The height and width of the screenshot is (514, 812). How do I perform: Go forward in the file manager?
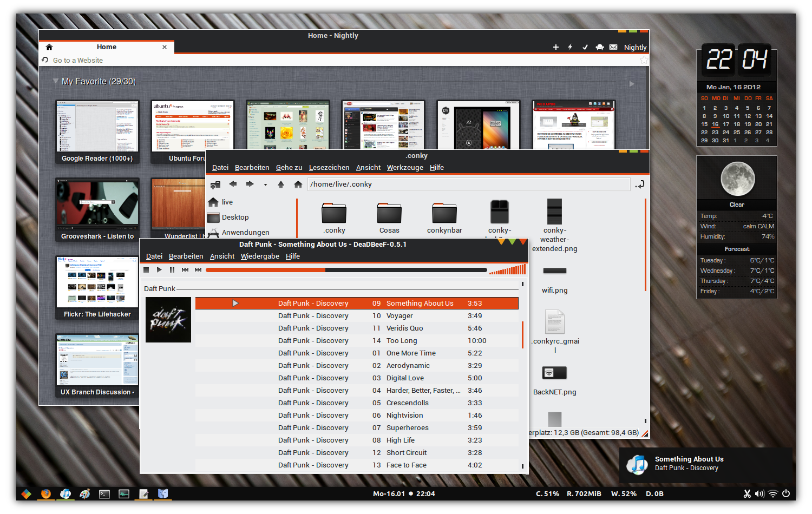pos(250,184)
